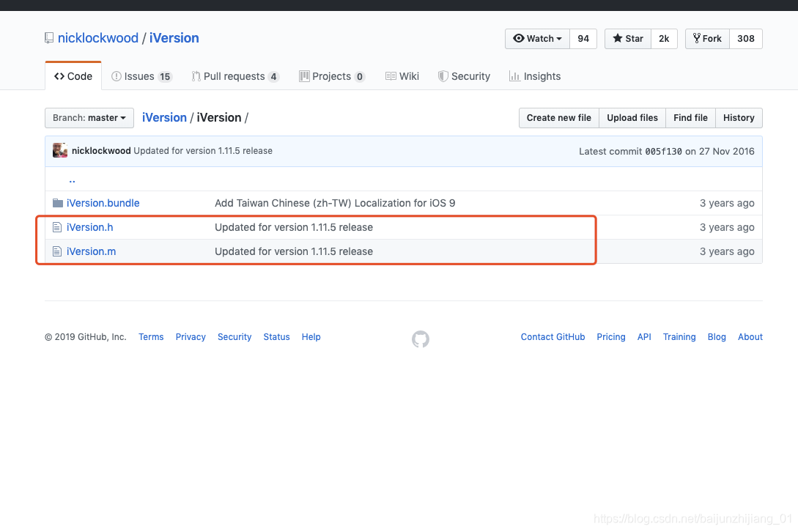Open the commit History button
Screen dimensions: 798x532
click(739, 118)
